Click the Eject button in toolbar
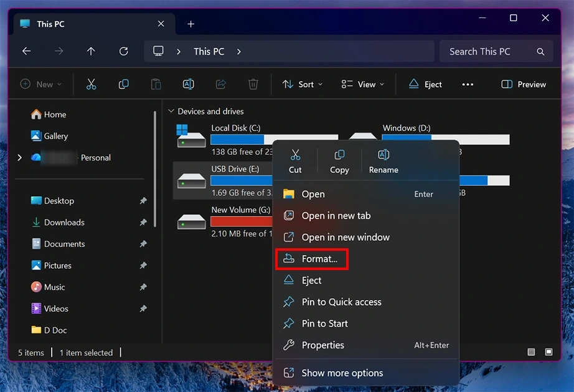 tap(425, 84)
